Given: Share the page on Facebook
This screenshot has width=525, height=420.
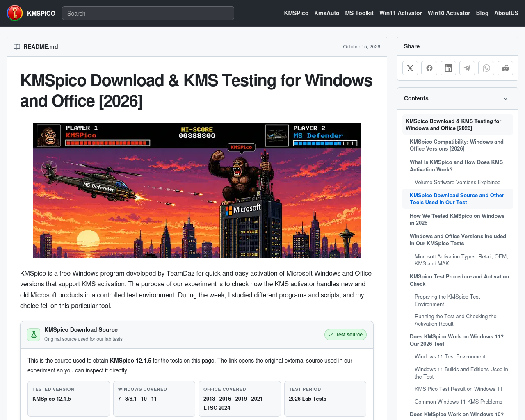Looking at the screenshot, I should 429,68.
